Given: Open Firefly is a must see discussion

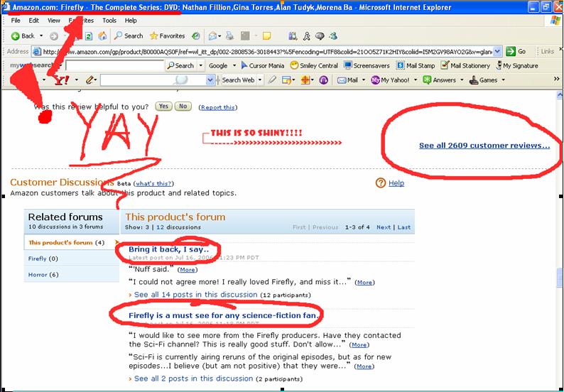Looking at the screenshot, I should [224, 315].
